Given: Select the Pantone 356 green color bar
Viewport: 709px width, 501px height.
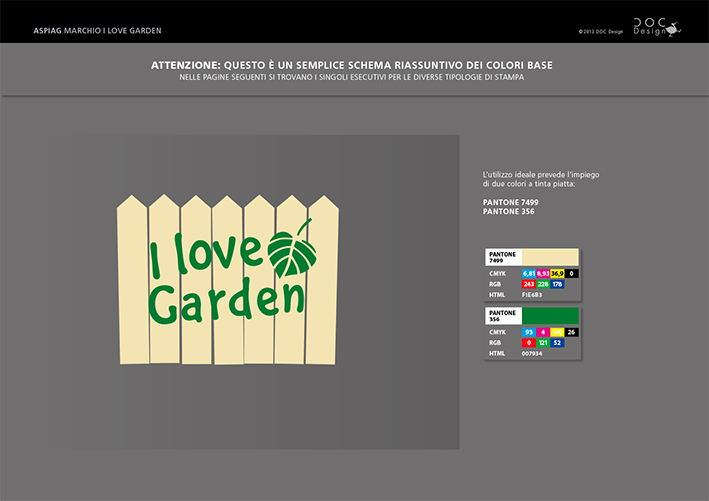Looking at the screenshot, I should pos(550,316).
